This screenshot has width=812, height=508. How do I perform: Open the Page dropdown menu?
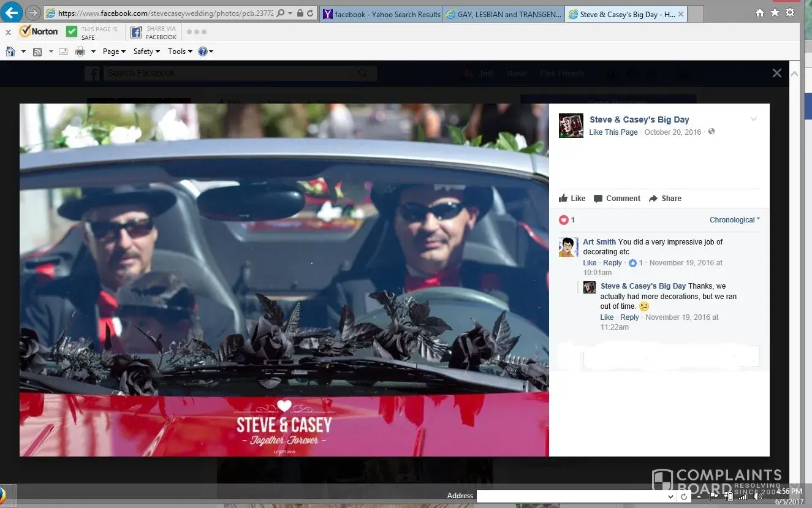pos(114,51)
